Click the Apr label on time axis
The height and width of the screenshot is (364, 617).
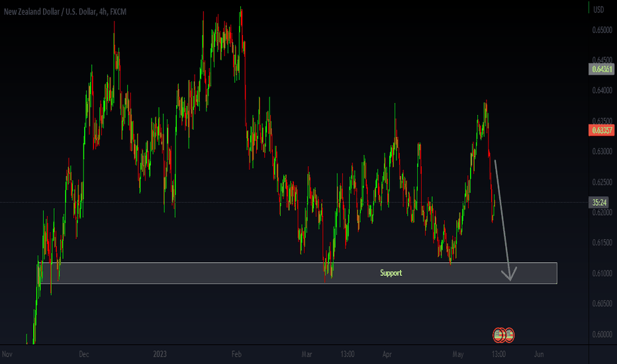387,354
